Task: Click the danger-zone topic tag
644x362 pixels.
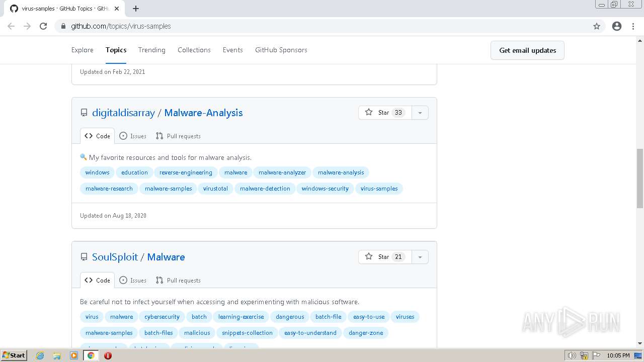Action: pos(366,333)
